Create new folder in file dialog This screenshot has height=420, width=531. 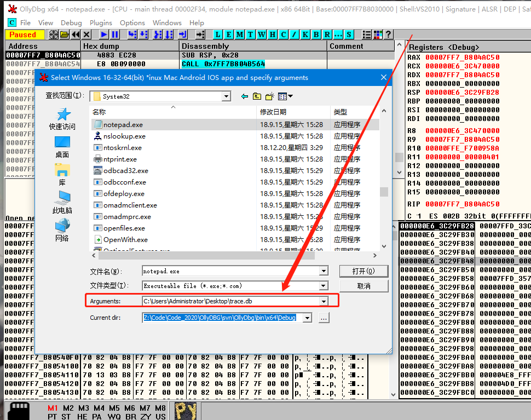[270, 96]
